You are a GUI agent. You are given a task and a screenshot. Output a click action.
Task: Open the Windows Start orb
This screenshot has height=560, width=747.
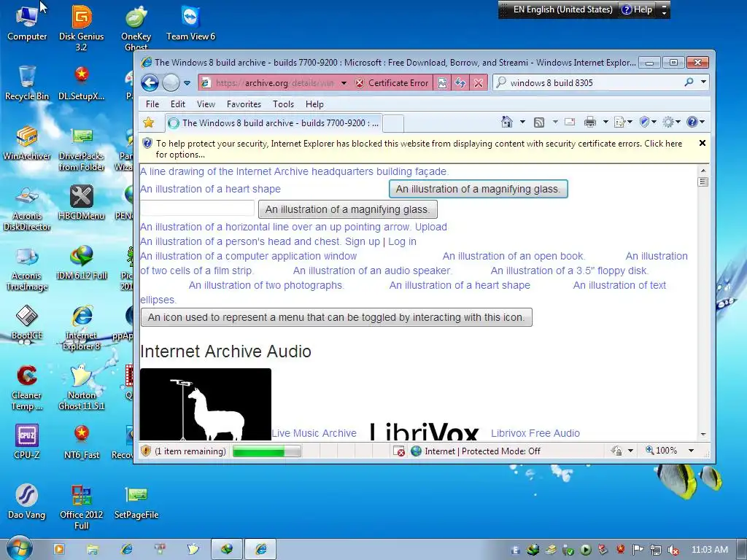coord(20,549)
